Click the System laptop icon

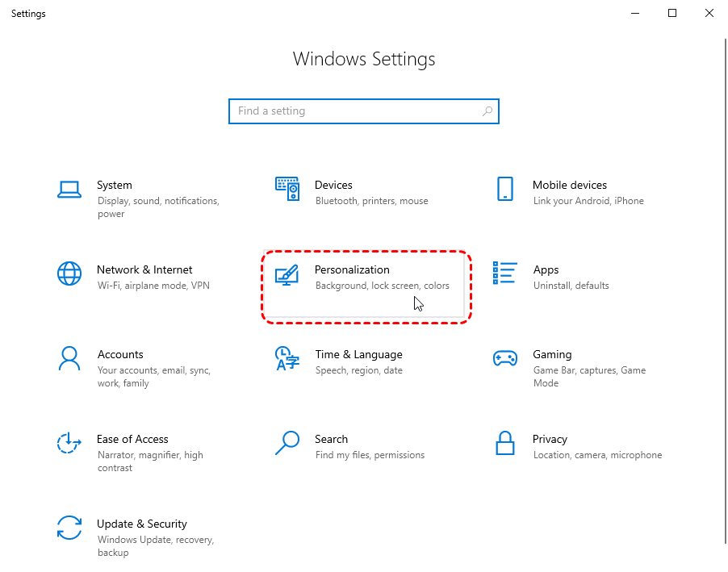tap(69, 190)
